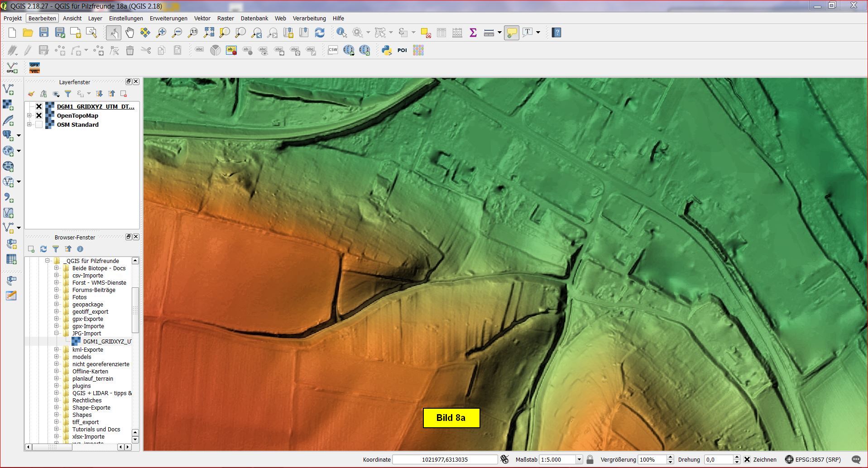The width and height of the screenshot is (868, 468).
Task: Refresh the map canvas
Action: [320, 33]
